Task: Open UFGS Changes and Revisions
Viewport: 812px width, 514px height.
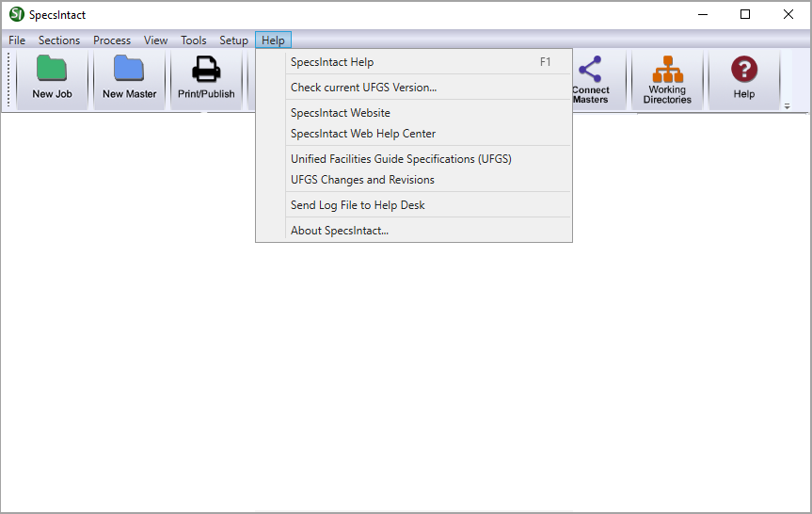Action: [414, 180]
